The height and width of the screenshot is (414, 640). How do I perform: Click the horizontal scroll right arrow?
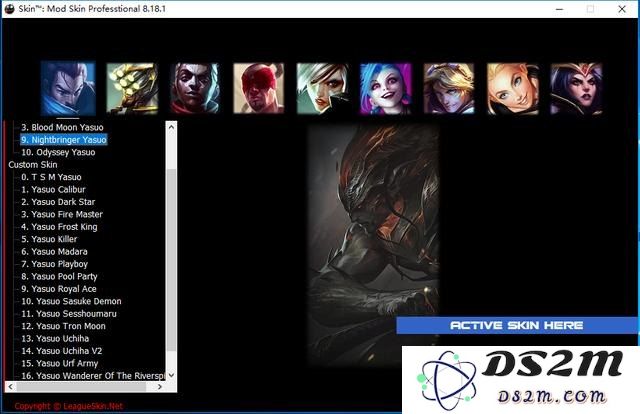(160, 387)
